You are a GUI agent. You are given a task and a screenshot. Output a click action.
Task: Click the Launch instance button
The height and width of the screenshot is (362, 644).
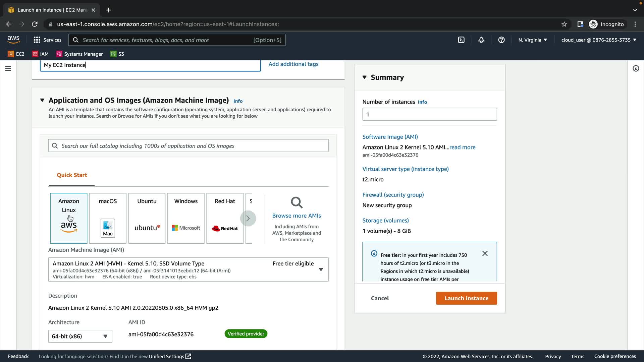point(466,298)
